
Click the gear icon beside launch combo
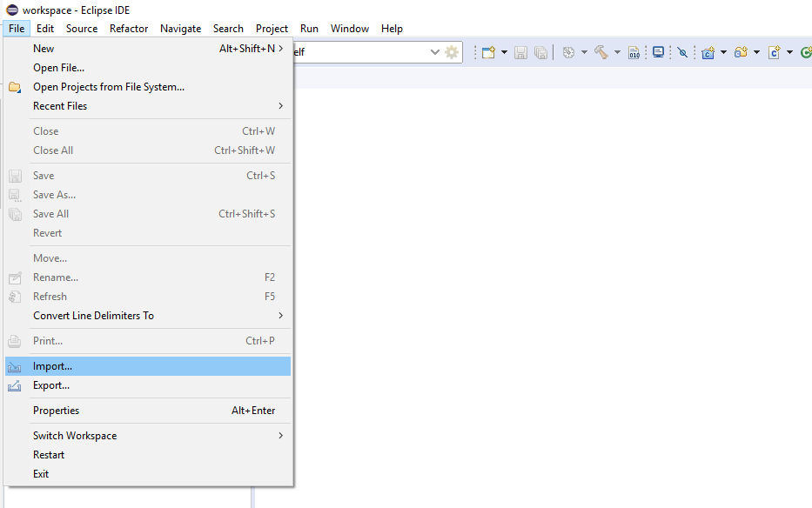pyautogui.click(x=452, y=52)
